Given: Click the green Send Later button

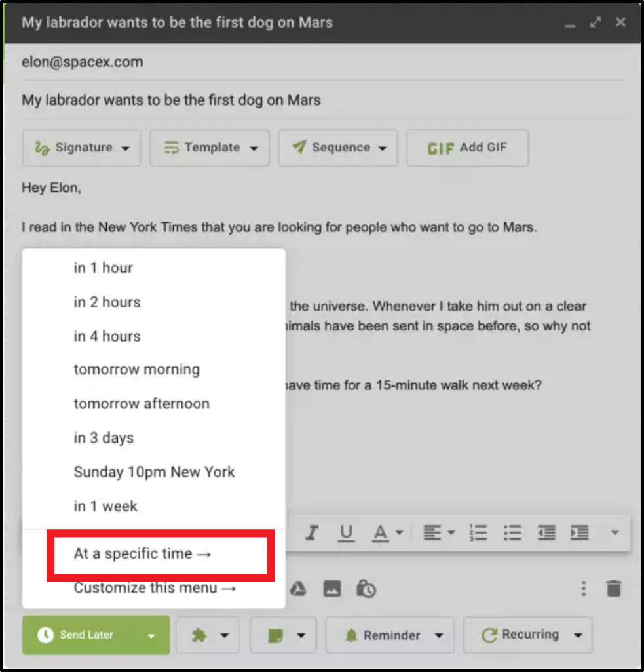Looking at the screenshot, I should point(85,635).
